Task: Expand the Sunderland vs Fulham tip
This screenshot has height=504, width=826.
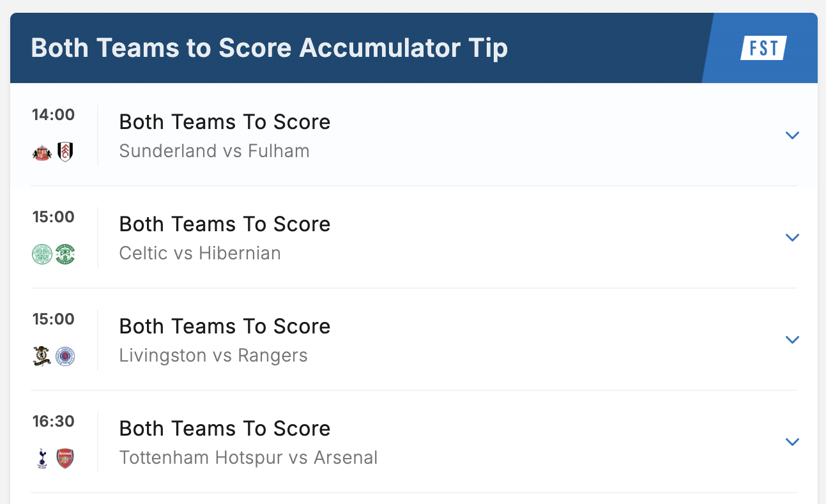Action: tap(792, 135)
